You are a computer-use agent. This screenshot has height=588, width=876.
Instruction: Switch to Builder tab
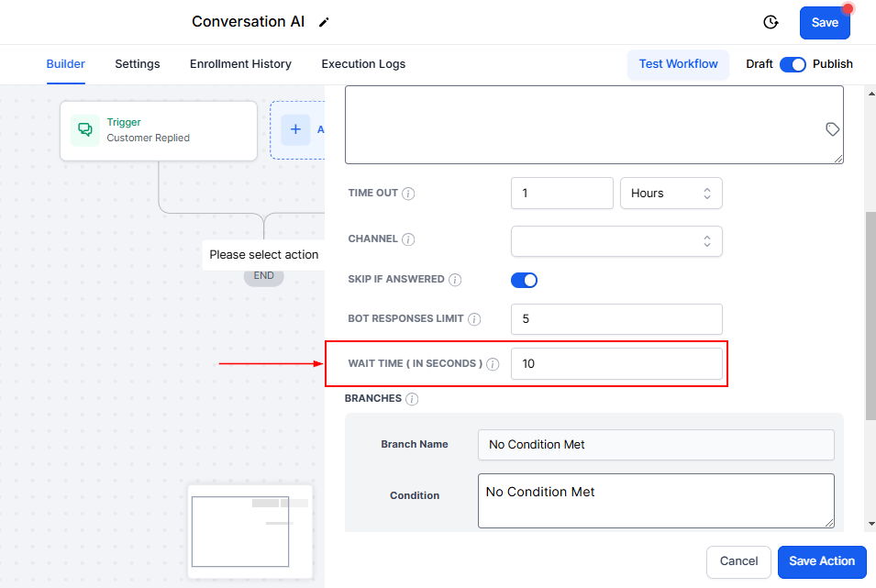coord(65,64)
